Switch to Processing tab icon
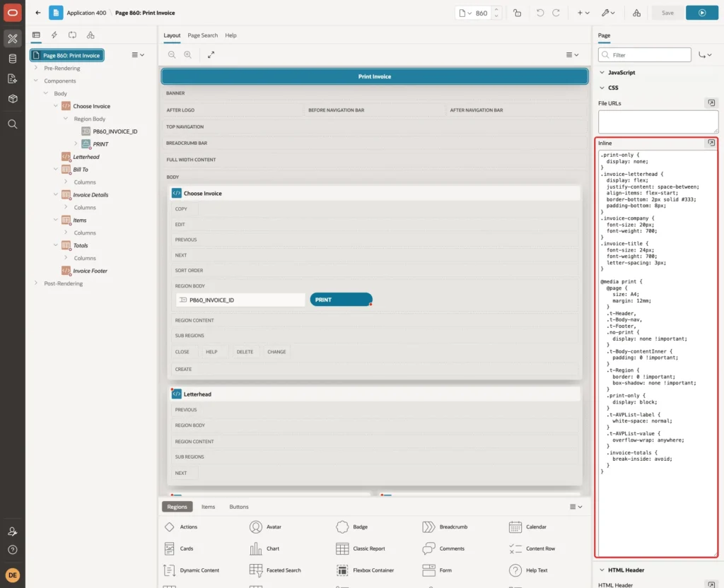This screenshot has width=724, height=588. (x=73, y=35)
